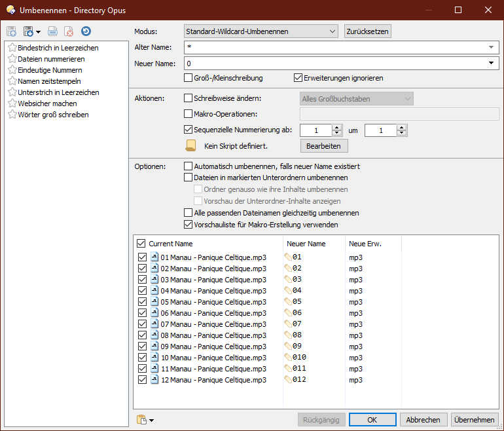Click the pencil edit icon beside new name 02
The width and height of the screenshot is (504, 431).
[288, 269]
